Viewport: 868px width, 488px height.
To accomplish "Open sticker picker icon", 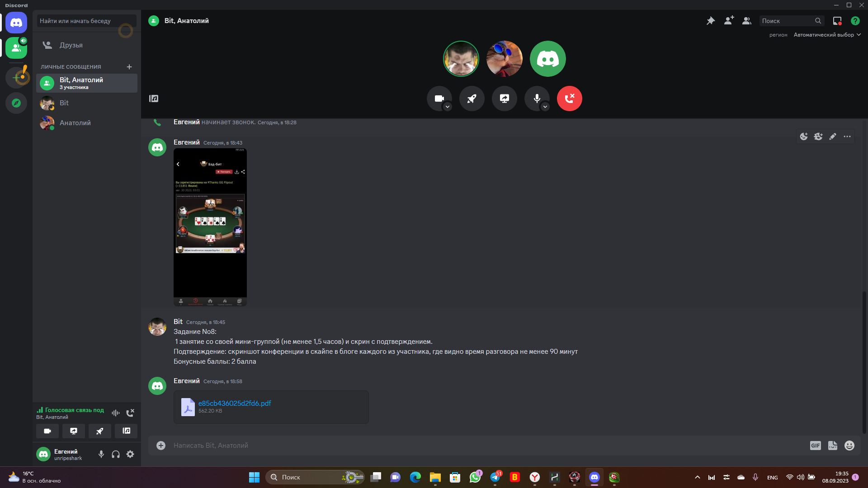I will click(x=833, y=446).
